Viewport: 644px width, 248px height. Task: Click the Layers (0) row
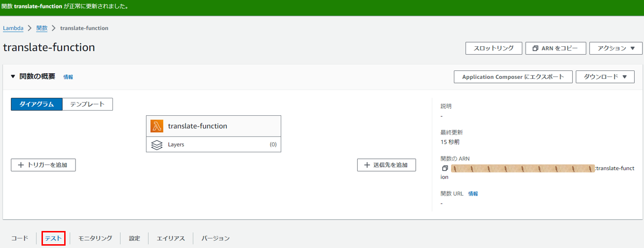coord(213,145)
